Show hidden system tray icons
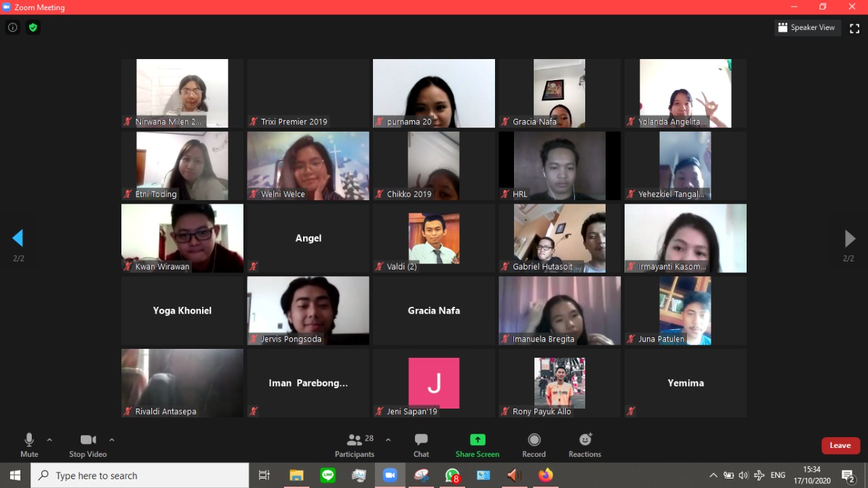Image resolution: width=868 pixels, height=488 pixels. point(713,475)
